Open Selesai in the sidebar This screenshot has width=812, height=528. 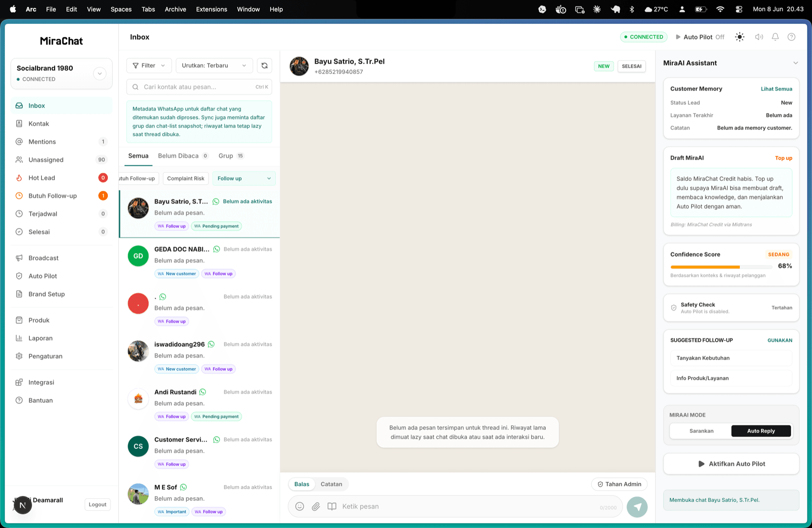tap(61, 232)
